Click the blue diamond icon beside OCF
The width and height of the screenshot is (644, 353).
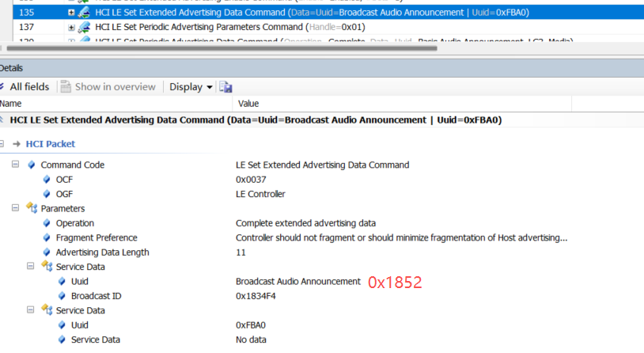47,180
